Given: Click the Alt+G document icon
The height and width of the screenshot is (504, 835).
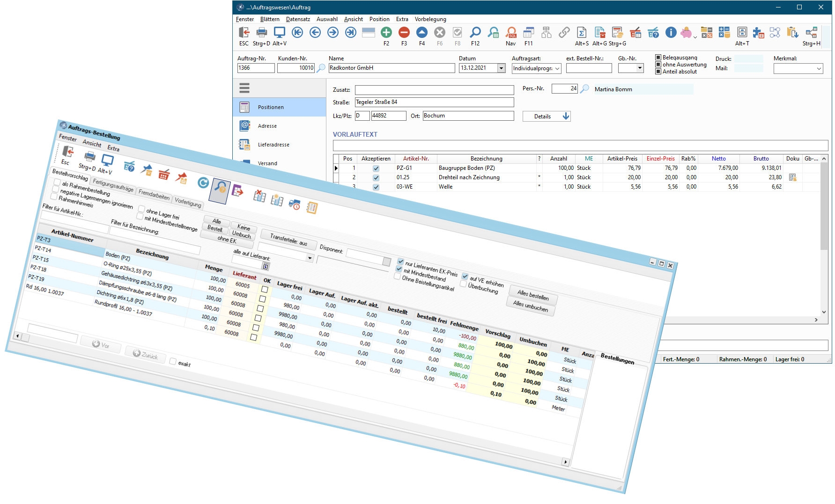Looking at the screenshot, I should pyautogui.click(x=600, y=32).
